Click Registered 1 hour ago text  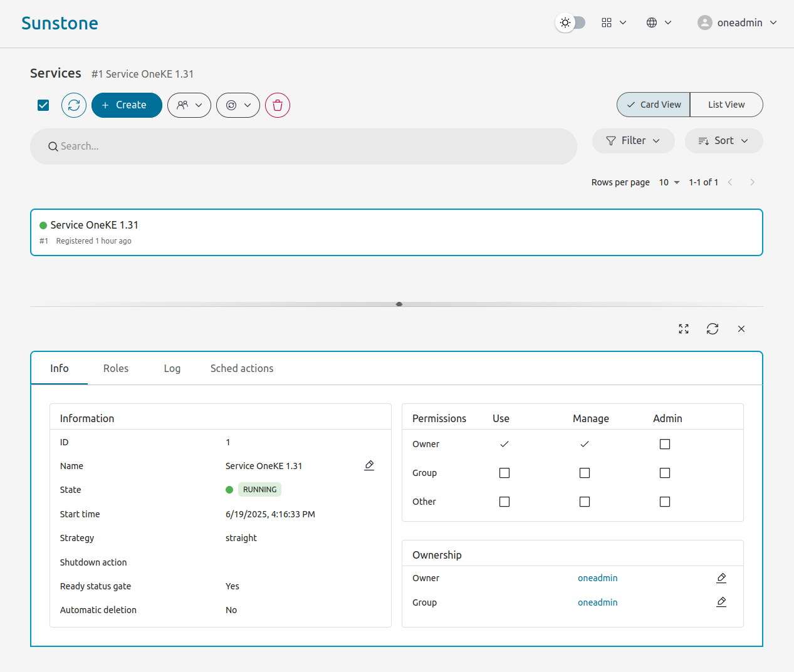93,241
